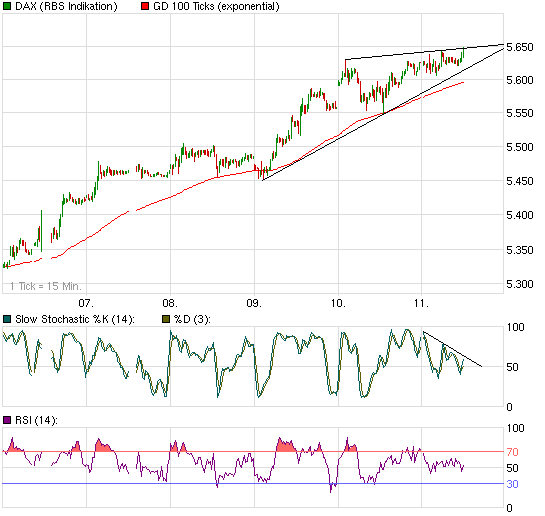Click the 5.400 price axis label
Viewport: 545px width, 516px height.
[x=520, y=215]
